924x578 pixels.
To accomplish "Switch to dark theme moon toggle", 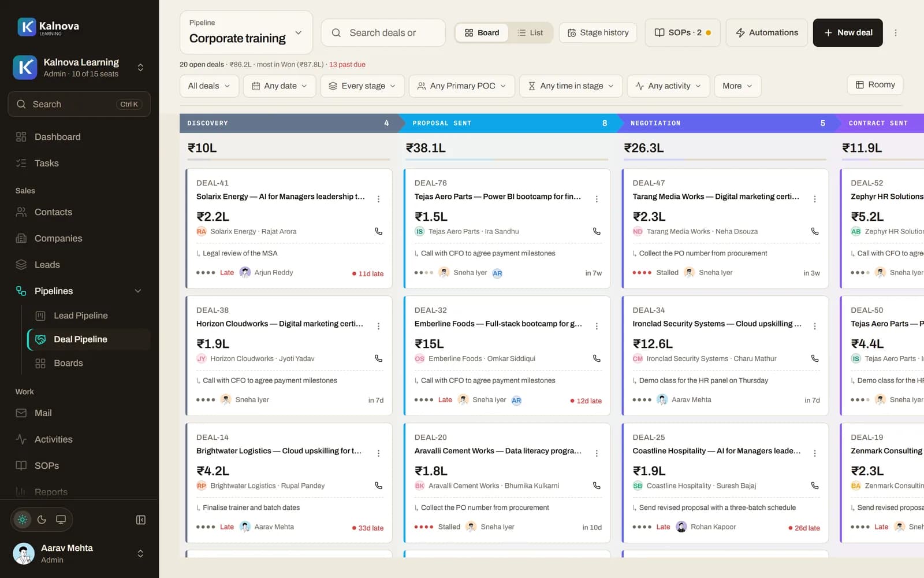I will [42, 520].
